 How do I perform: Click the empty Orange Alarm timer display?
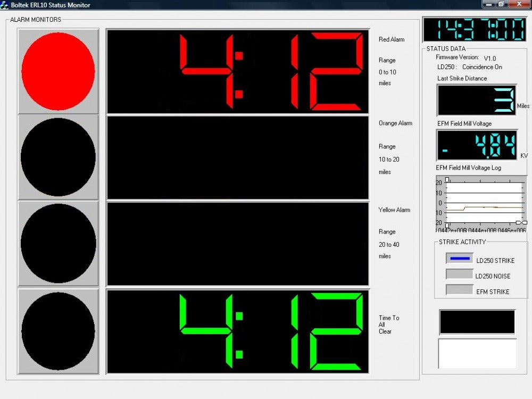(x=237, y=158)
